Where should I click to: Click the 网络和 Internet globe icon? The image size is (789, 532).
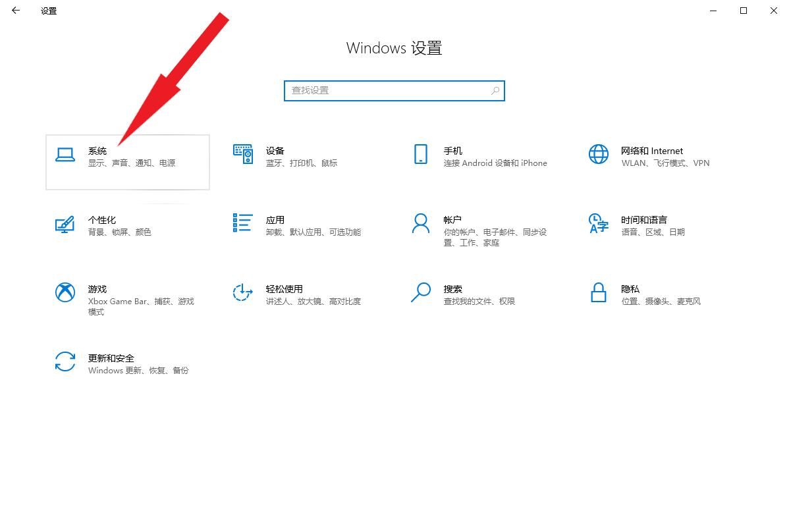[598, 154]
